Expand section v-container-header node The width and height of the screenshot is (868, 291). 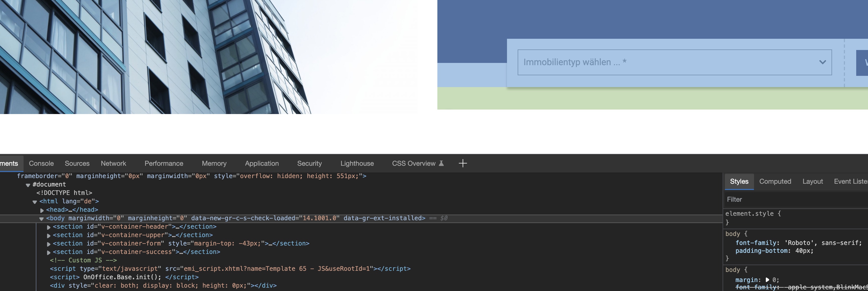(49, 227)
